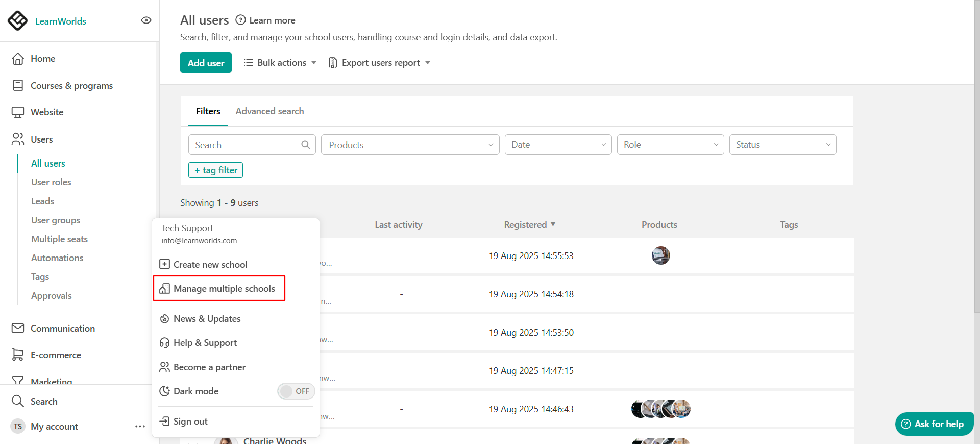Expand the Bulk actions dropdown arrow

314,63
